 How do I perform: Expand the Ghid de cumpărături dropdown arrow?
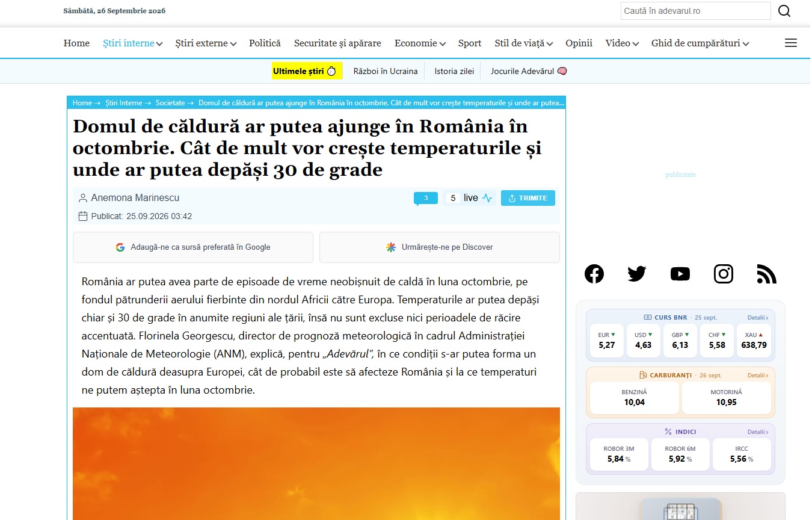(746, 44)
